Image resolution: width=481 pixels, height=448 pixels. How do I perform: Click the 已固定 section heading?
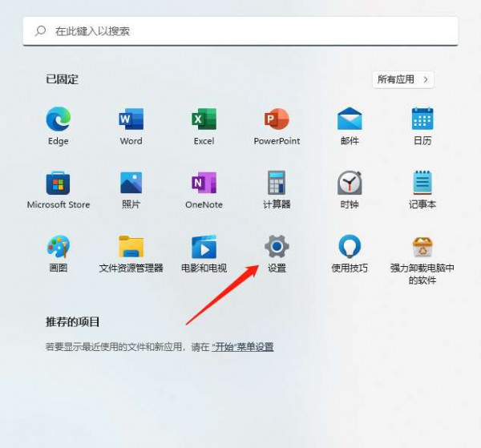point(62,79)
